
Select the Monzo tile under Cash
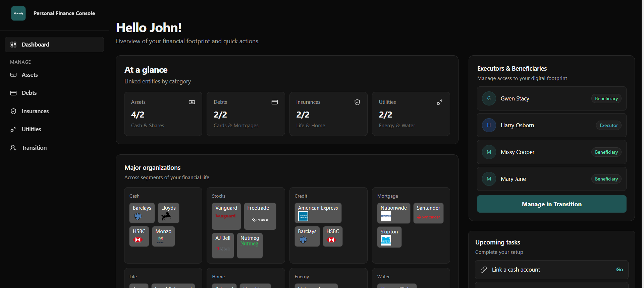[163, 236]
